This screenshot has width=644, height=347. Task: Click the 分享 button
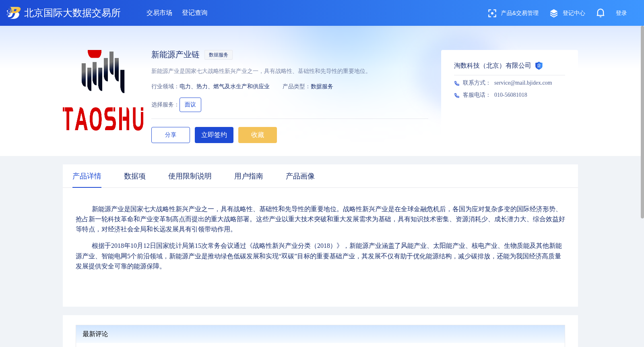pos(171,135)
